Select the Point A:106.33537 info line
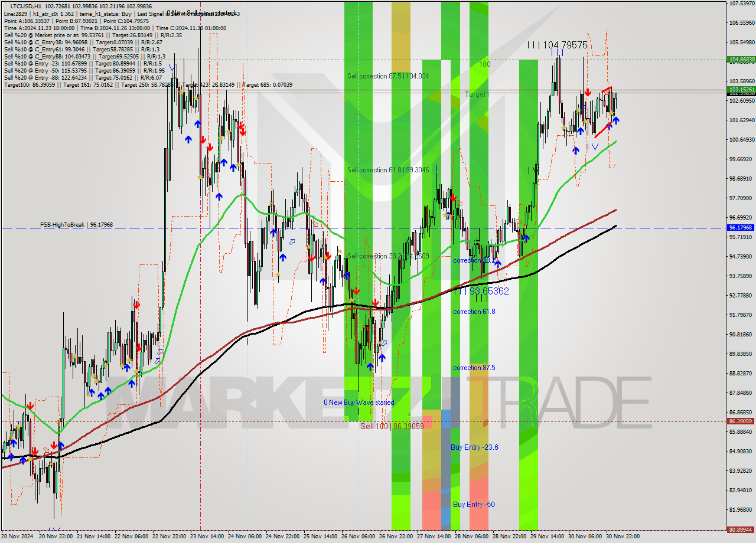Viewport: 756px width, 543px height. [x=76, y=21]
